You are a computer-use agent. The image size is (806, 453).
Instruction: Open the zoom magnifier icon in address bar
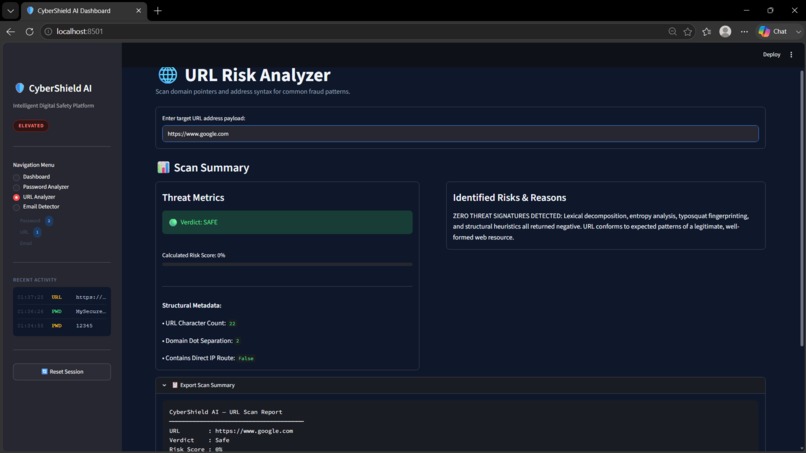pos(672,31)
